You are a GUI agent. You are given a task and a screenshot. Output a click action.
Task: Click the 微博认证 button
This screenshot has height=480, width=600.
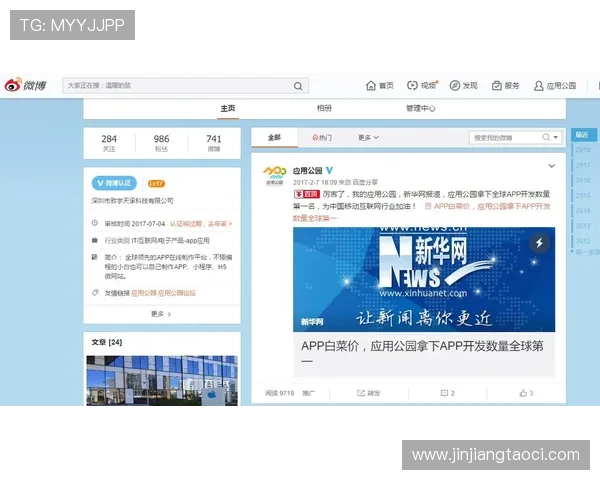114,183
